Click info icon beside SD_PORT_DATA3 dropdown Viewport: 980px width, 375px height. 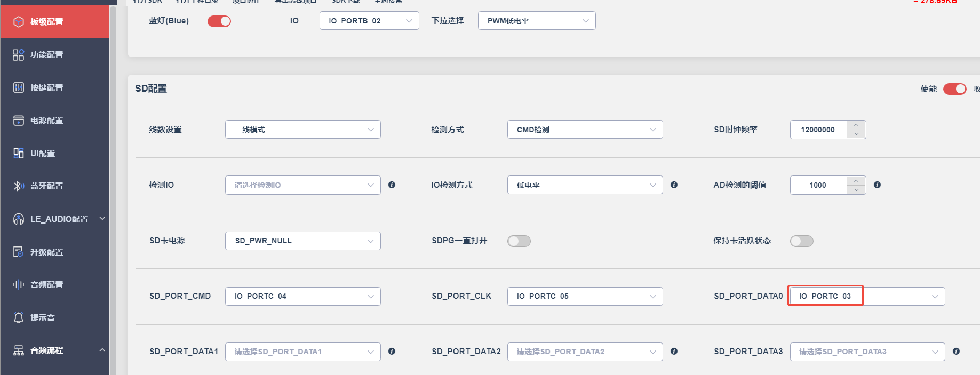click(x=957, y=352)
